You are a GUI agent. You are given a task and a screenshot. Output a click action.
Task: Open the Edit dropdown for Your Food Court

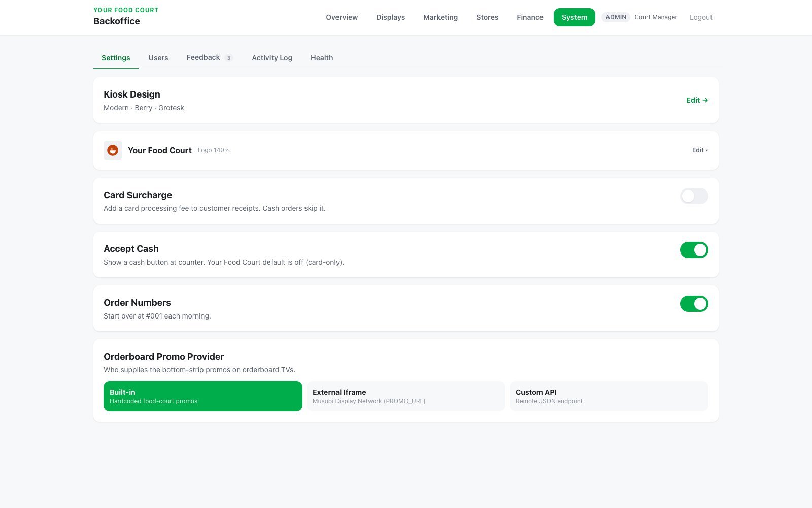coord(700,150)
